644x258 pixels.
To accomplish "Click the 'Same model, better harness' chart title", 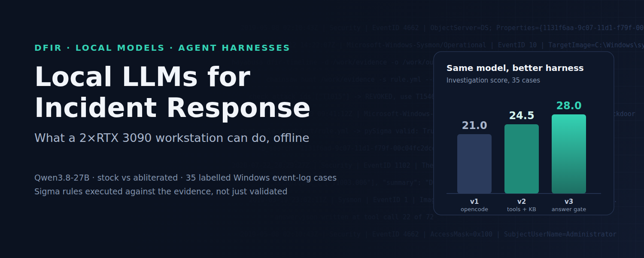I will point(515,68).
